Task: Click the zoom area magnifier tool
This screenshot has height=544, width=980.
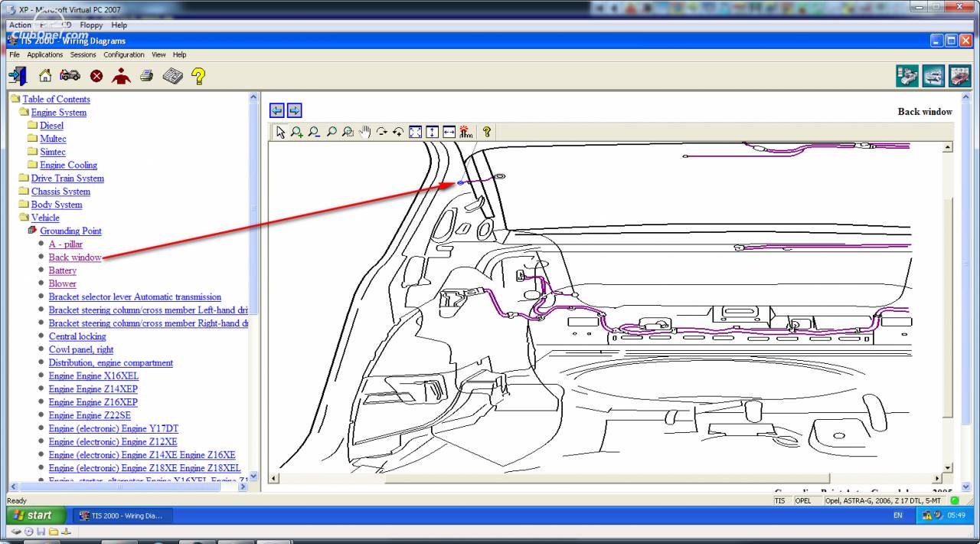Action: click(348, 132)
